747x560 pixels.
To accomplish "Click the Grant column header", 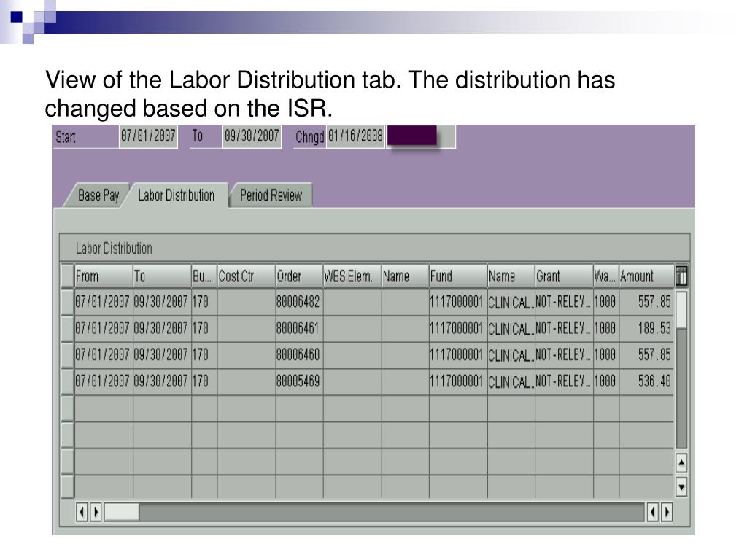I will coord(564,276).
